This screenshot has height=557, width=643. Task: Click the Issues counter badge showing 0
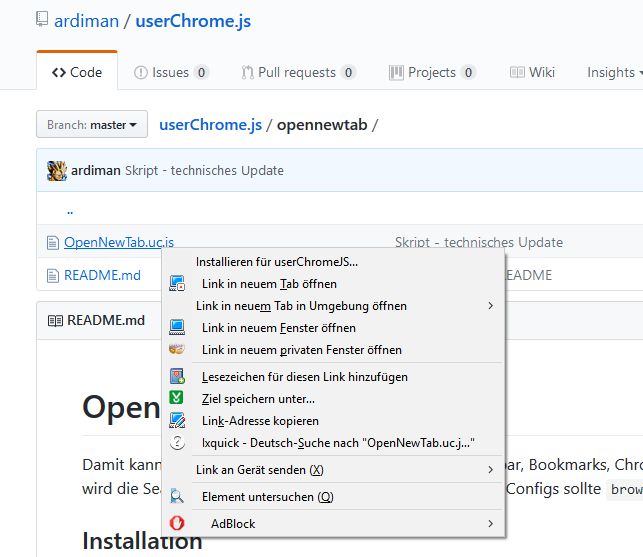(201, 73)
